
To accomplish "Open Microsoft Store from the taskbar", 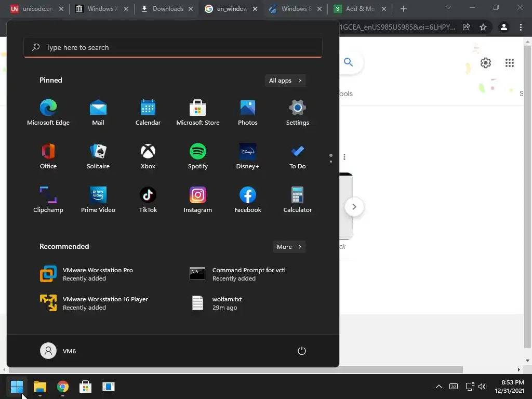I will tap(86, 387).
